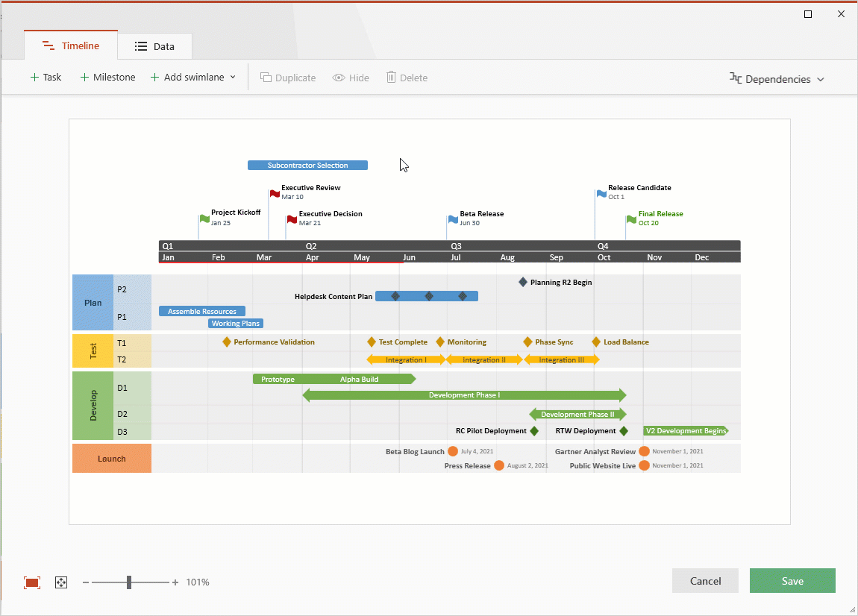Click the Save button
Screen dimensions: 858x616
coord(792,580)
